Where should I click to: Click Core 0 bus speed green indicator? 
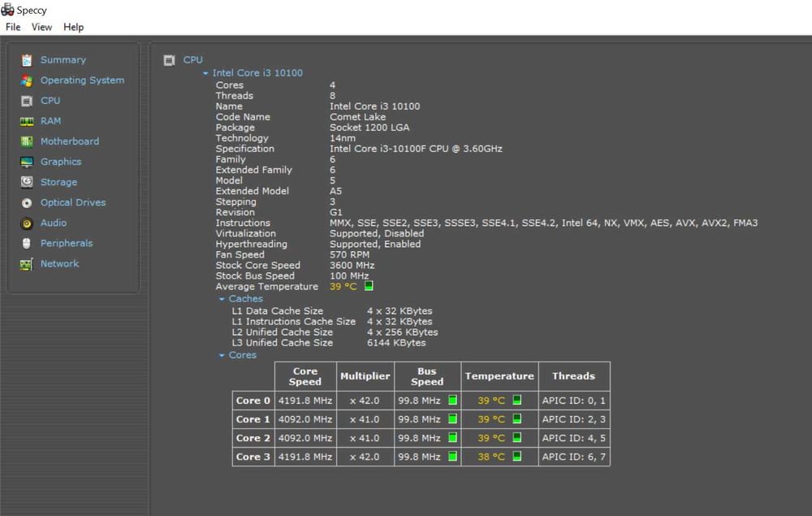tap(452, 400)
